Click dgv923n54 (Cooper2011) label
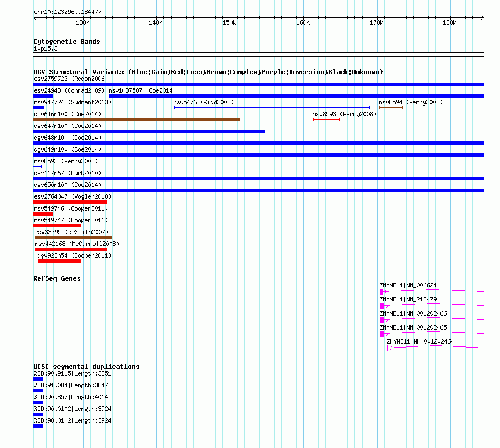The image size is (500, 448). [74, 255]
